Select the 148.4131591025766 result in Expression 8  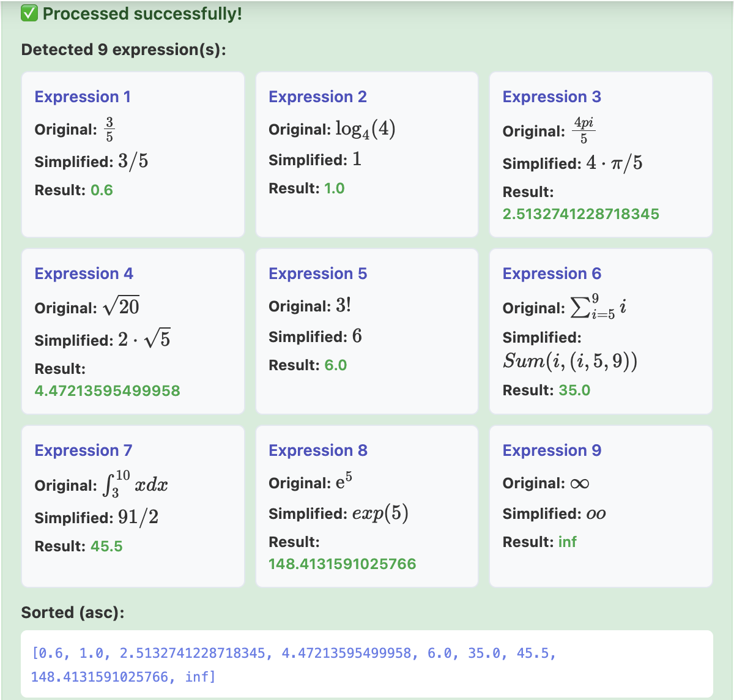pos(342,564)
